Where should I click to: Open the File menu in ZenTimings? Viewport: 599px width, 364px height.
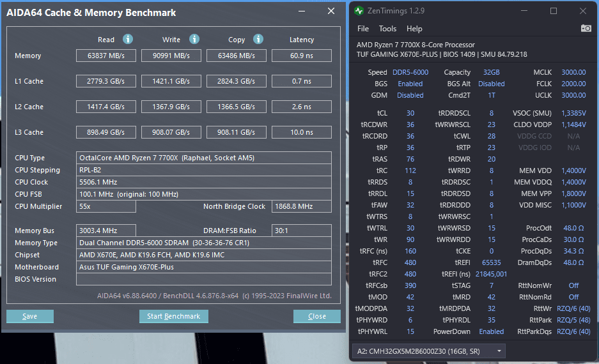tap(363, 29)
